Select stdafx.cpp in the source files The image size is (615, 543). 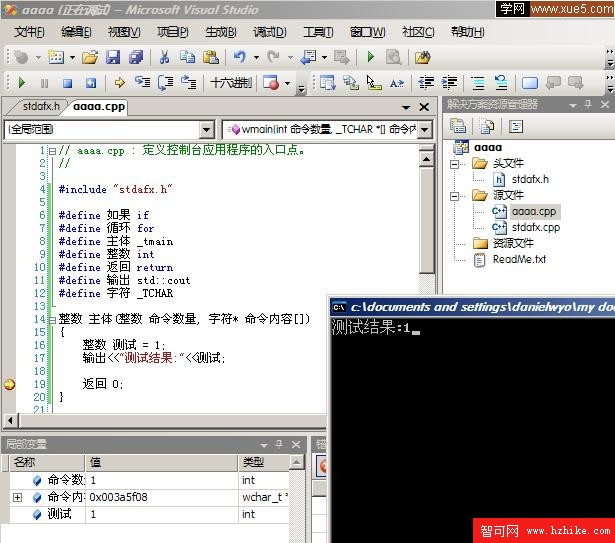[x=535, y=227]
